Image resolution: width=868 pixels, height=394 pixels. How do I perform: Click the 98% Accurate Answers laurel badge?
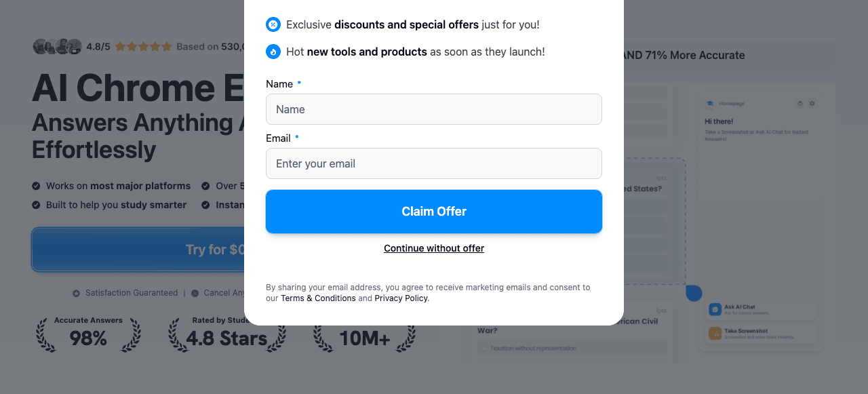pos(88,334)
